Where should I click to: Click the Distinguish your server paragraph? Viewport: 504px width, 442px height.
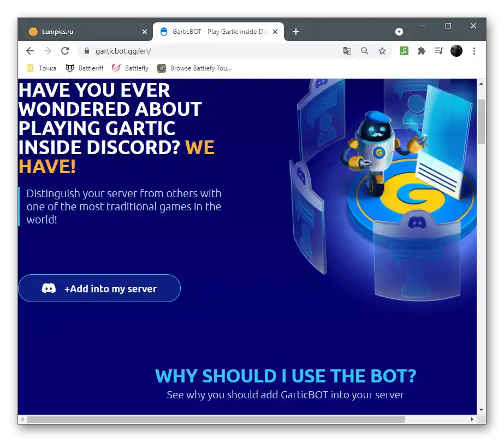124,207
